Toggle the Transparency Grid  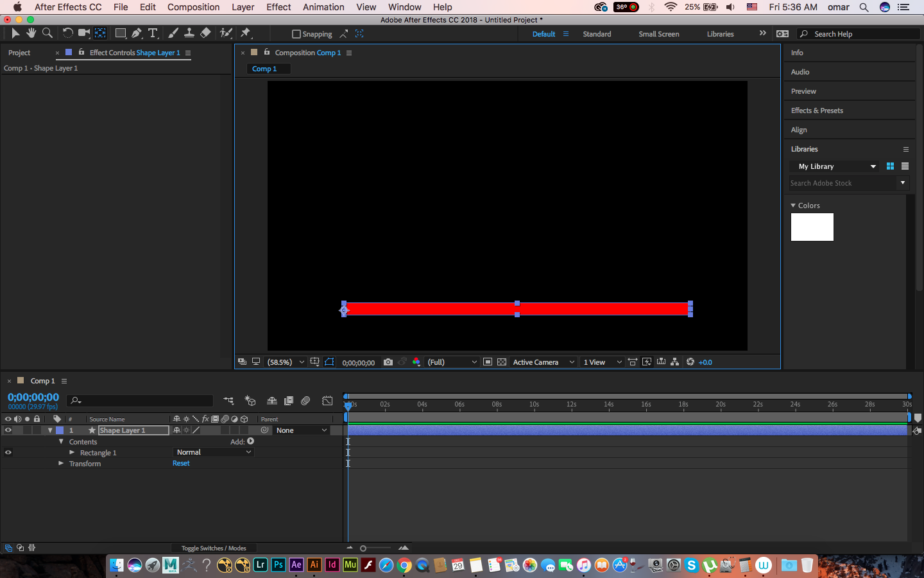[x=502, y=362]
